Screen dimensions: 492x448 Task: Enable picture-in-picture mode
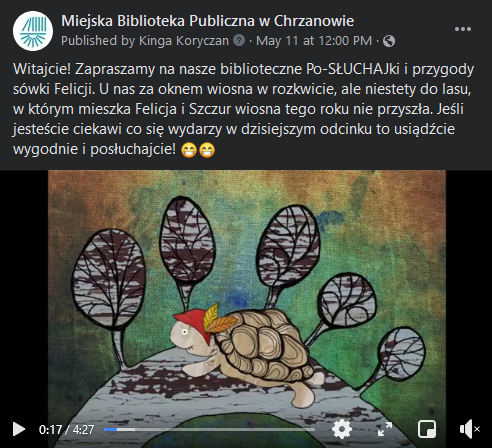pos(427,429)
